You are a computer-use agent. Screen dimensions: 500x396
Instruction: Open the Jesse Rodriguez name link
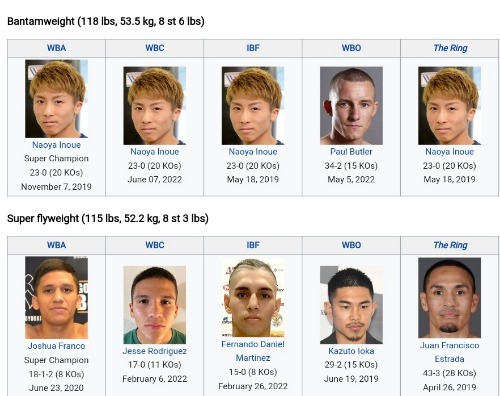pyautogui.click(x=155, y=351)
